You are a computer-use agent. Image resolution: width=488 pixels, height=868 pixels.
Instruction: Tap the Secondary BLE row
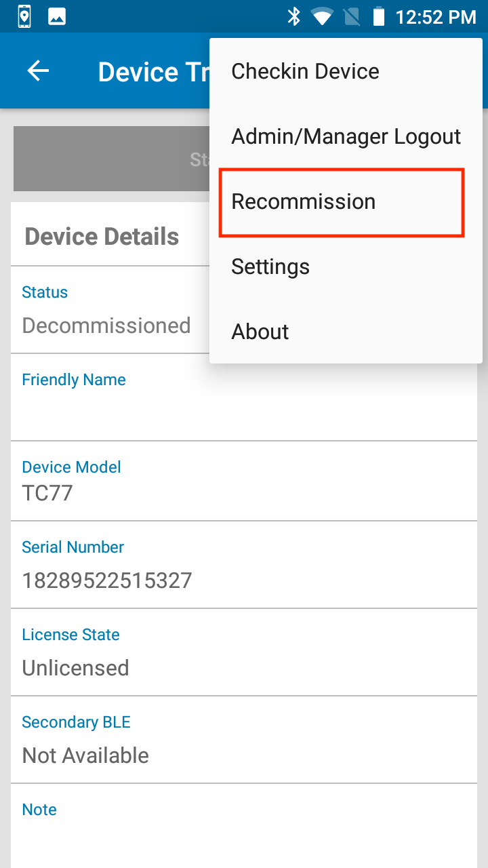244,740
